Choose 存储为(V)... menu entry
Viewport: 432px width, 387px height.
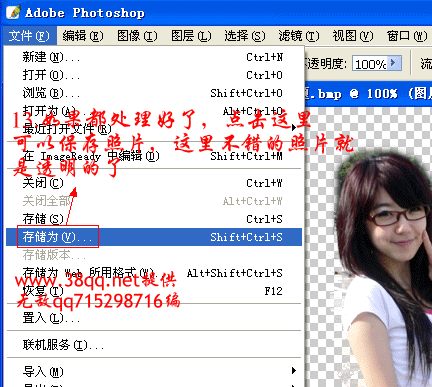(154, 237)
